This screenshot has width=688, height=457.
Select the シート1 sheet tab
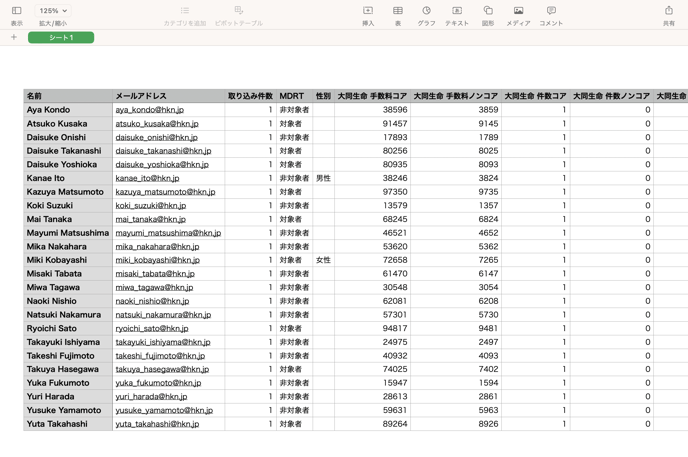pos(61,38)
